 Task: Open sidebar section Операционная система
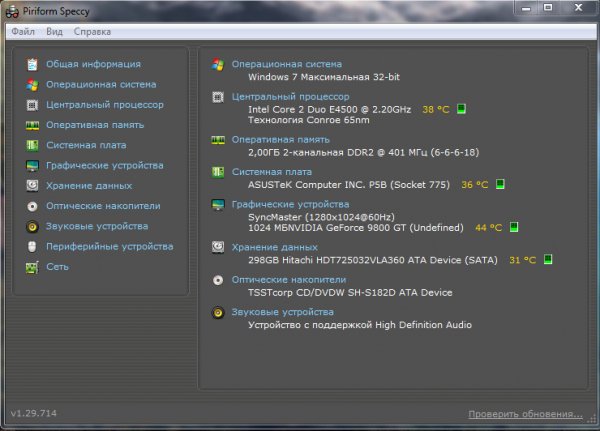pyautogui.click(x=101, y=85)
